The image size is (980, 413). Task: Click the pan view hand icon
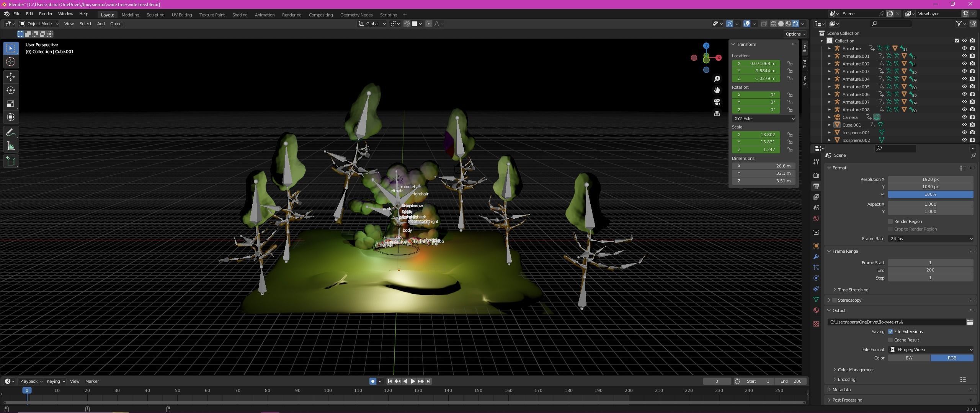(x=717, y=90)
